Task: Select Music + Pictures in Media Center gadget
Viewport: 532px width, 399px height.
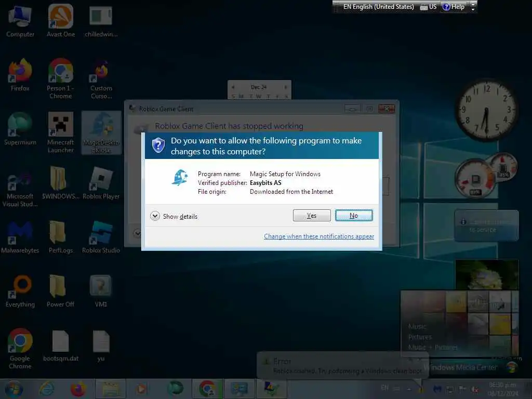Action: (x=433, y=348)
